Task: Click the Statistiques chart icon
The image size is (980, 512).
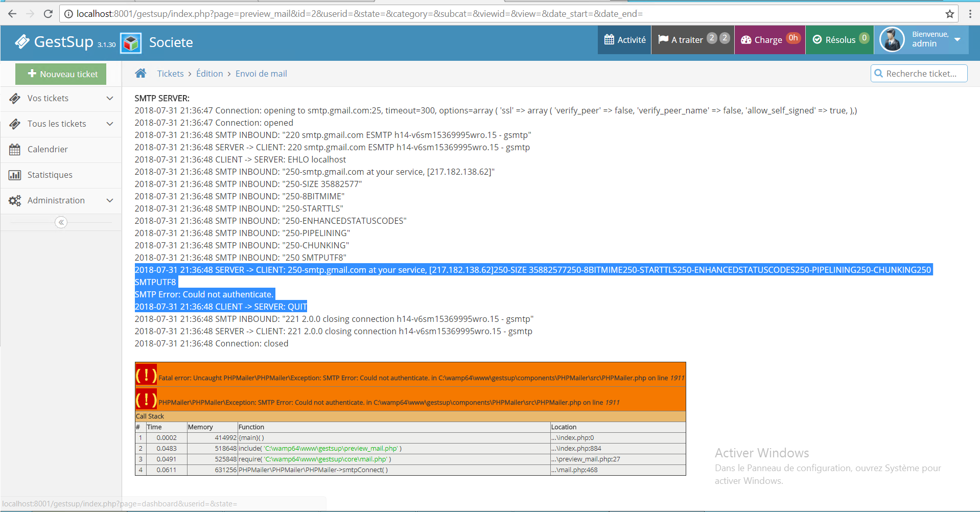Action: (15, 175)
